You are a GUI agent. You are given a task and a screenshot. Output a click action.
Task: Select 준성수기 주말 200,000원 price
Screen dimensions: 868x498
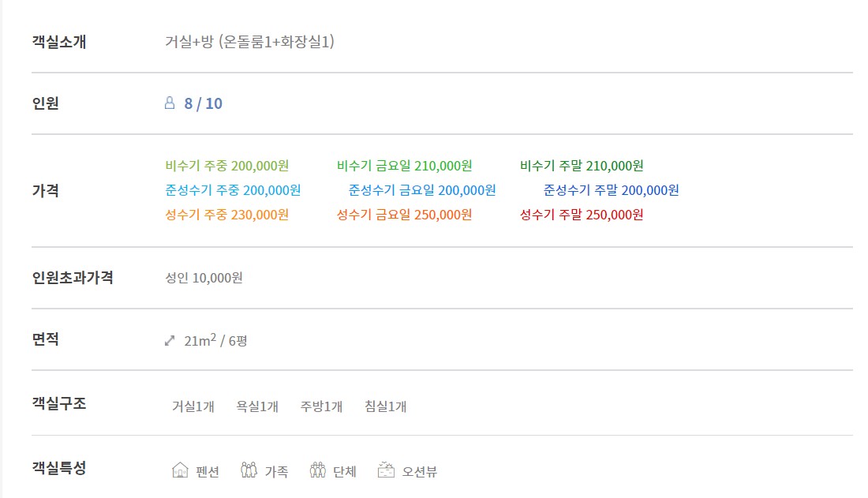(611, 190)
